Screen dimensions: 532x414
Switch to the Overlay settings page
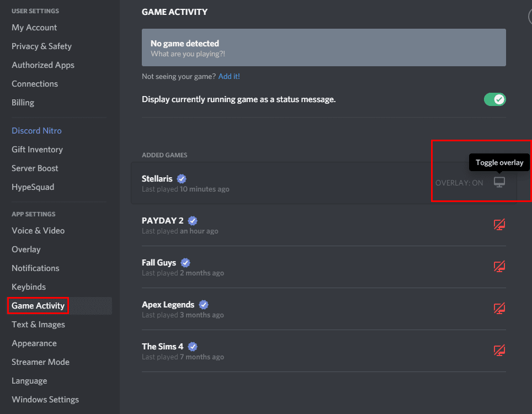click(x=26, y=249)
